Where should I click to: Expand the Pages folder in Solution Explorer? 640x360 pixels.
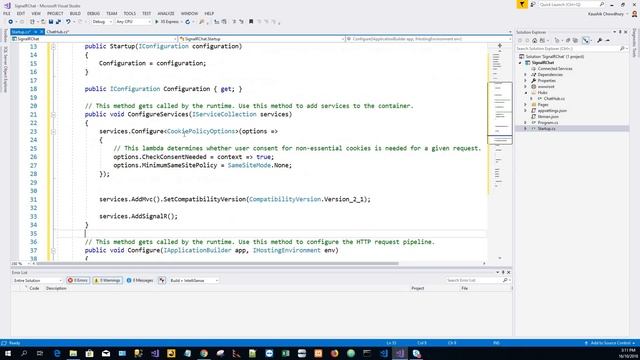point(526,104)
